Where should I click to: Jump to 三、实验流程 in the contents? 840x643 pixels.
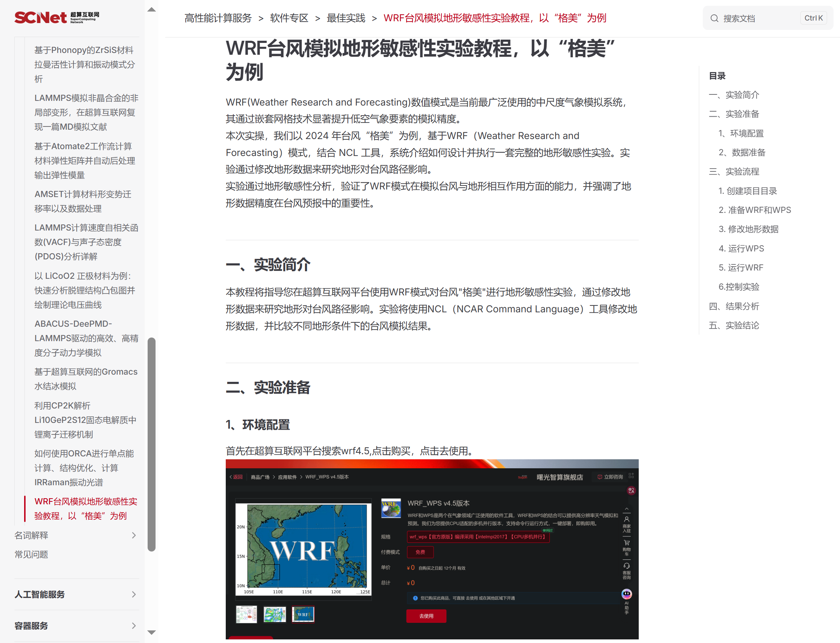pyautogui.click(x=734, y=171)
